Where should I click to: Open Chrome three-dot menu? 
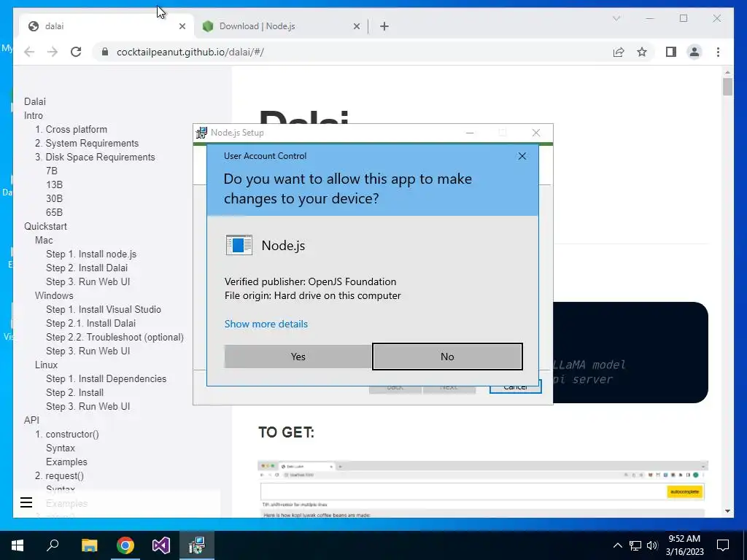coord(718,52)
